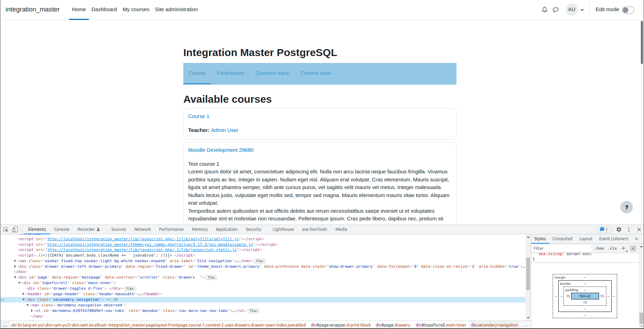Image resolution: width=644 pixels, height=329 pixels.
Task: Open the Course 1 link
Action: coord(199,116)
